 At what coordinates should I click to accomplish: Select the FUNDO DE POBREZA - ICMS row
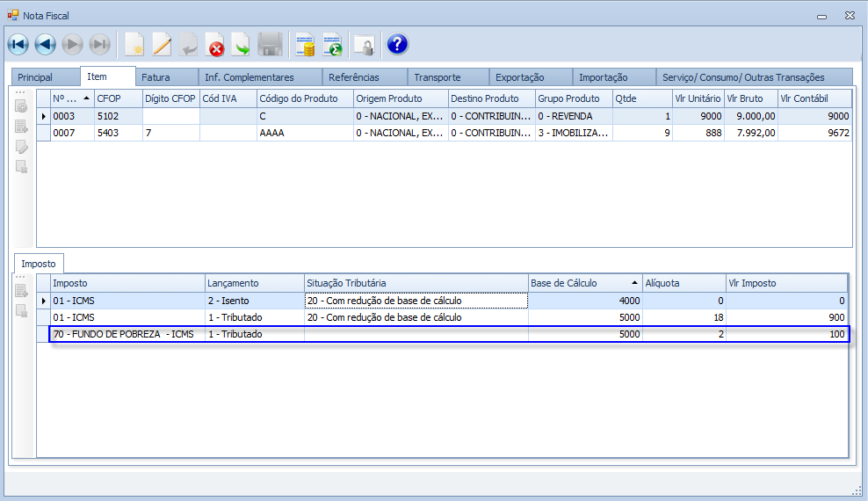click(127, 334)
